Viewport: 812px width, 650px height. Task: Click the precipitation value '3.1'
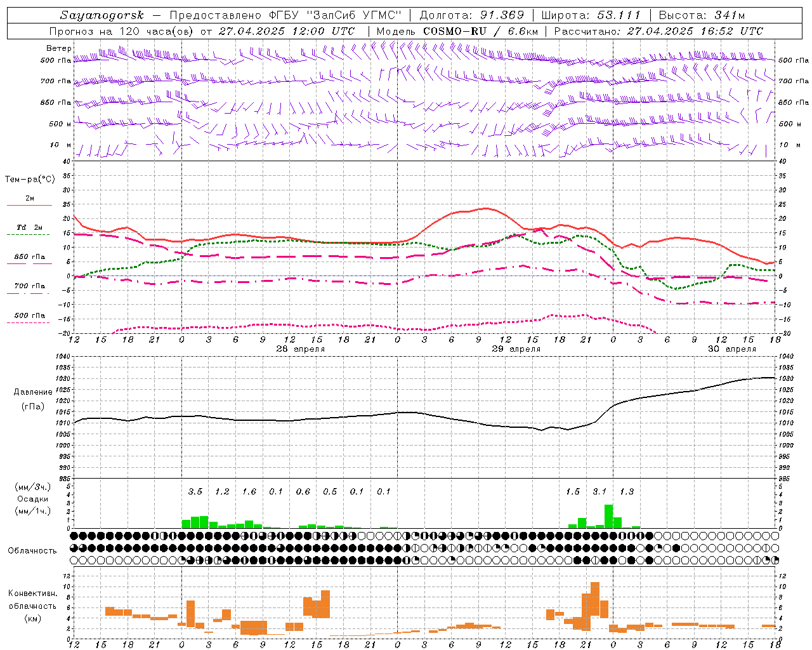click(599, 491)
